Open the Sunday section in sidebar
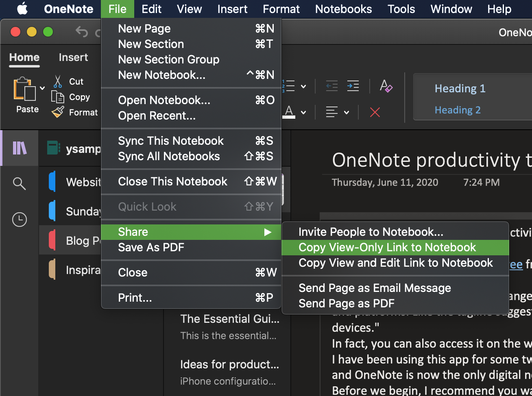Image resolution: width=532 pixels, height=396 pixels. pyautogui.click(x=70, y=211)
